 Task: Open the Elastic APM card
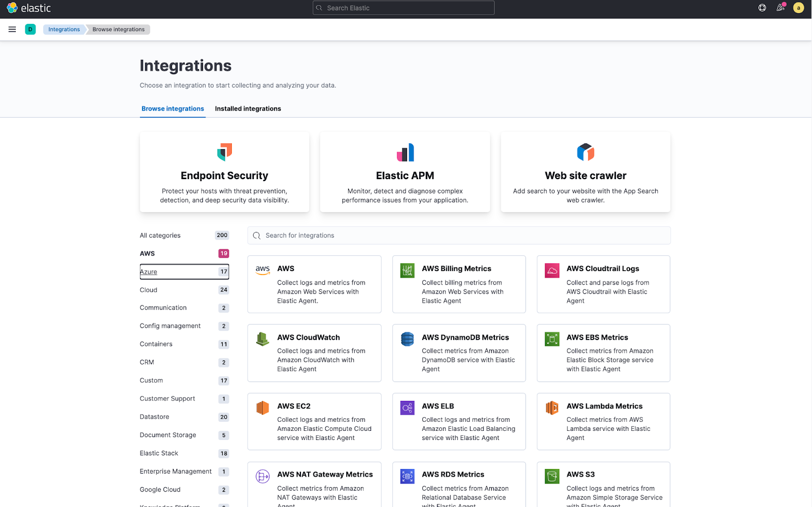click(x=404, y=172)
